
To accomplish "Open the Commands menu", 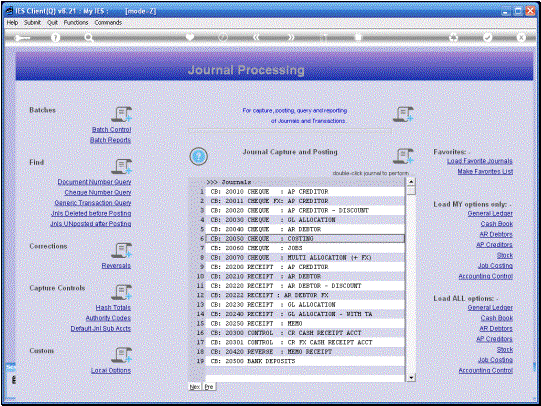I will 108,22.
